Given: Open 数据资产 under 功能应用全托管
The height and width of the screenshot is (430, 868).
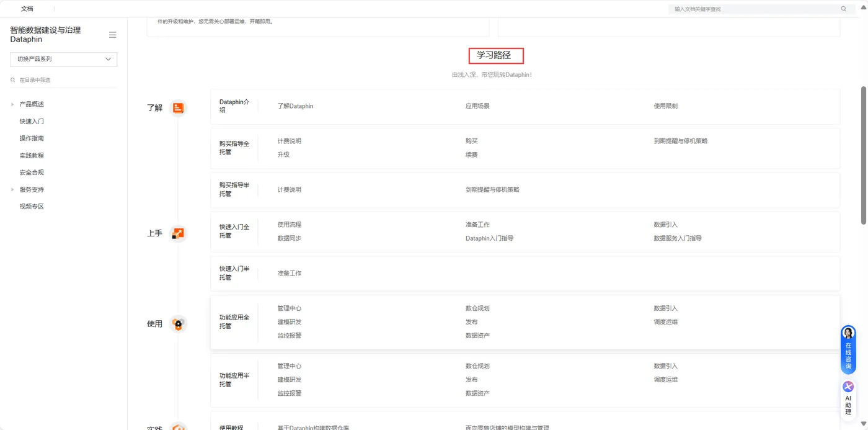Looking at the screenshot, I should click(x=477, y=336).
